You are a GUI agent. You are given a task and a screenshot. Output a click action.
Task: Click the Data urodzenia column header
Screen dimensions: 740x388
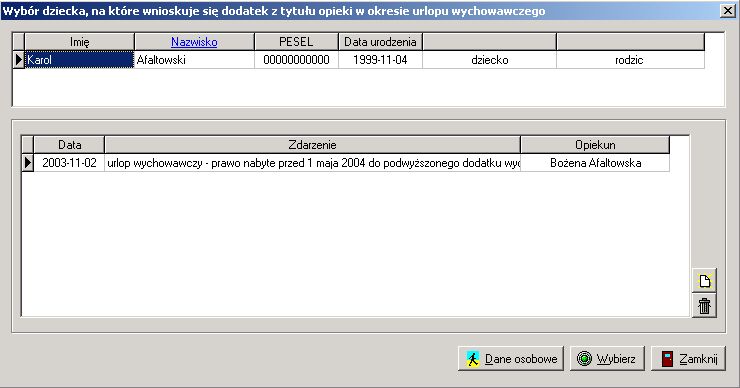[x=380, y=42]
